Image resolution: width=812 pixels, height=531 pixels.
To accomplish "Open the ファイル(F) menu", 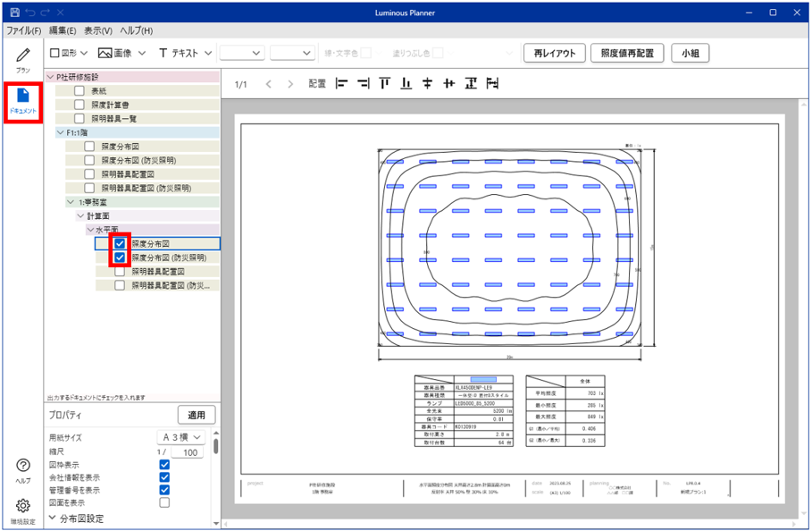I will pyautogui.click(x=24, y=31).
